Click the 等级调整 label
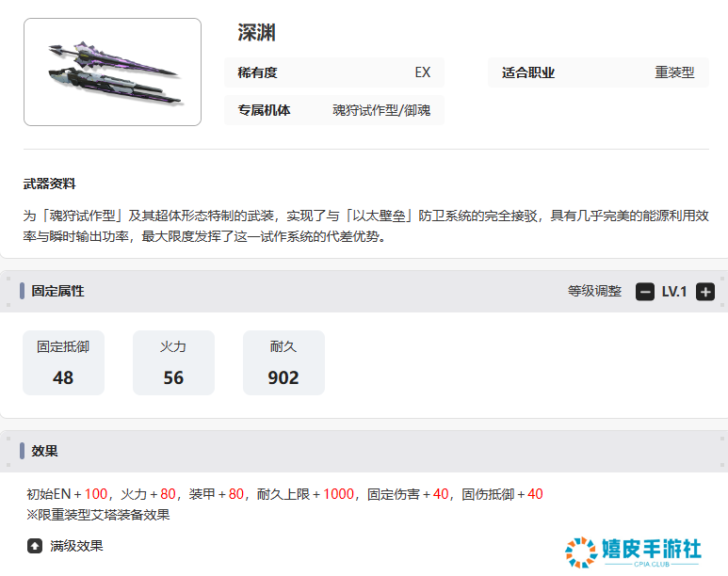This screenshot has width=728, height=576. [x=594, y=292]
